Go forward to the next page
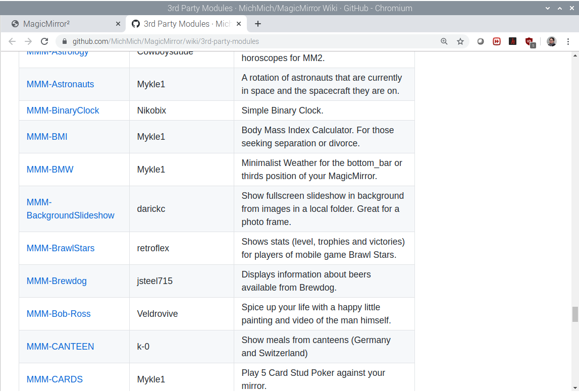The height and width of the screenshot is (392, 579). [28, 41]
